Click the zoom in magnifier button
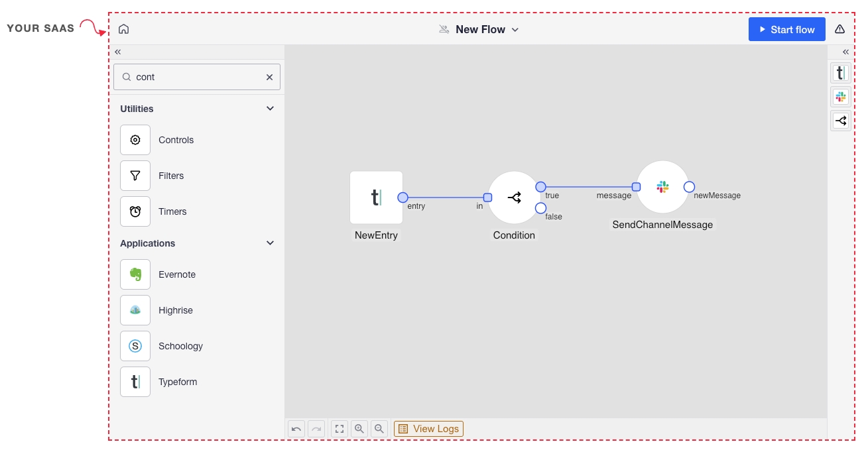Viewport: 868px width, 456px height. (359, 429)
